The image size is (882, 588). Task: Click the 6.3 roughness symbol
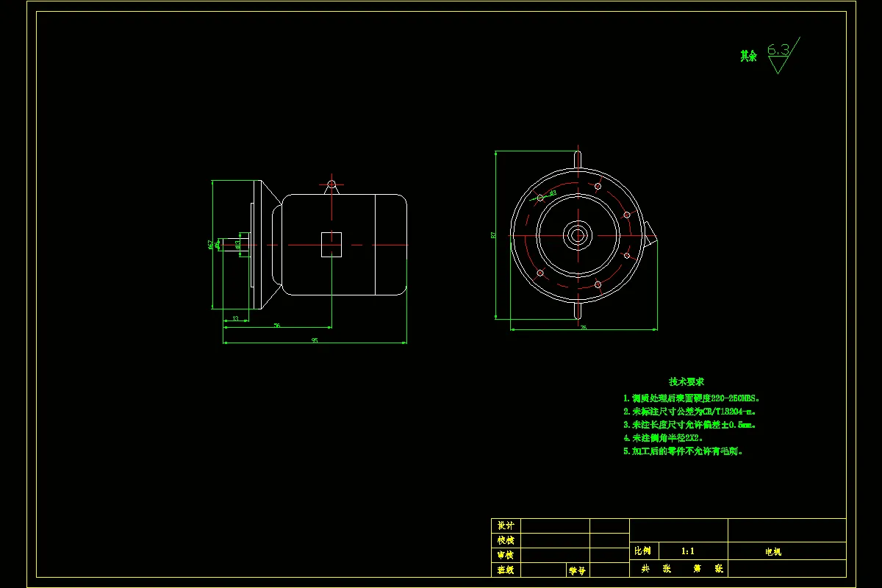(783, 56)
